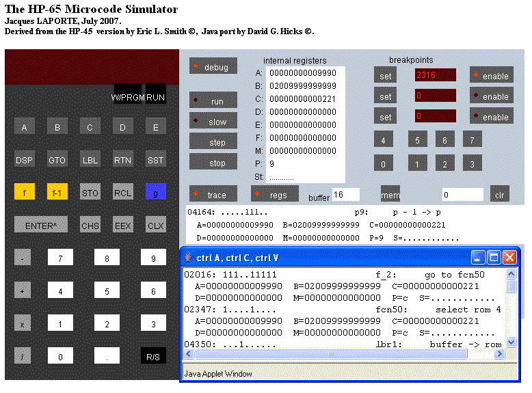
Task: Click the decimal point calculator key
Action: pos(107,356)
